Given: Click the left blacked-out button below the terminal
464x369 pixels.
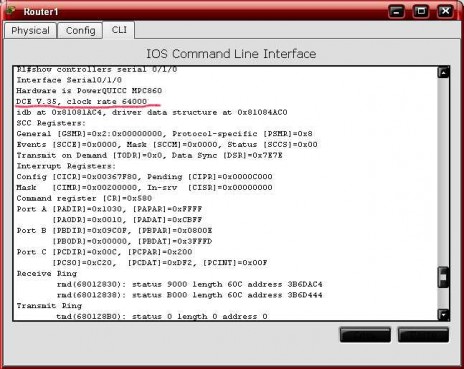Looking at the screenshot, I should (x=365, y=335).
